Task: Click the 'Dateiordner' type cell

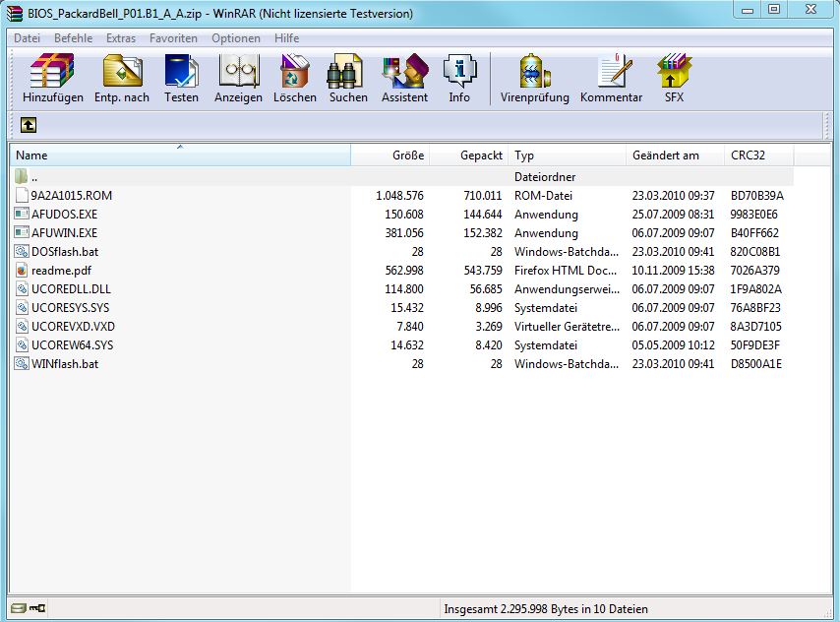Action: (545, 176)
